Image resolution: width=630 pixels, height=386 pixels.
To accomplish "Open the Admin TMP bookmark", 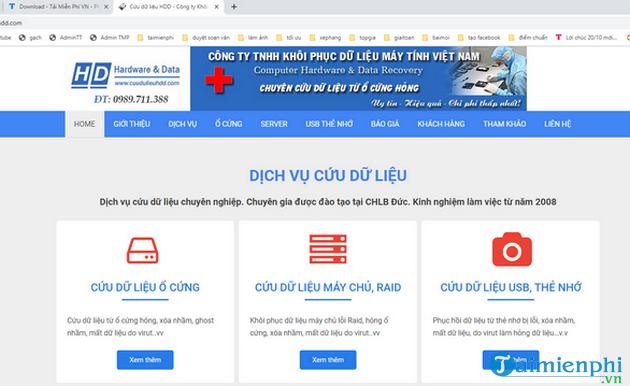I will (x=110, y=37).
